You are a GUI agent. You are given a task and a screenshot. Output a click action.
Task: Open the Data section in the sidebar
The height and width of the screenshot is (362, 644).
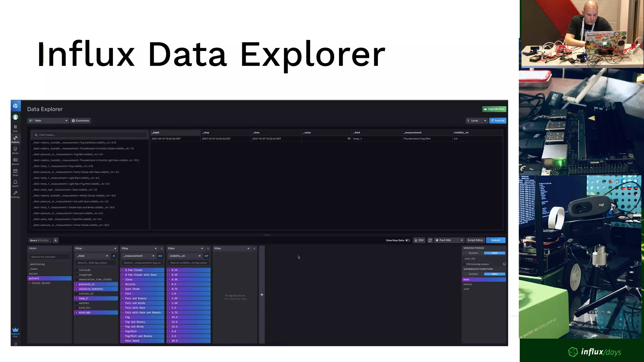15,128
